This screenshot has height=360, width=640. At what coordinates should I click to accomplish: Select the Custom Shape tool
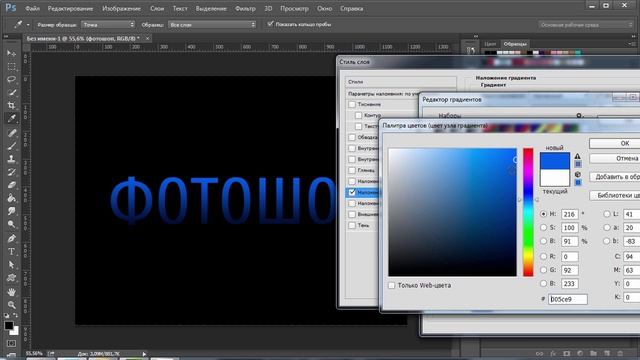click(11, 278)
